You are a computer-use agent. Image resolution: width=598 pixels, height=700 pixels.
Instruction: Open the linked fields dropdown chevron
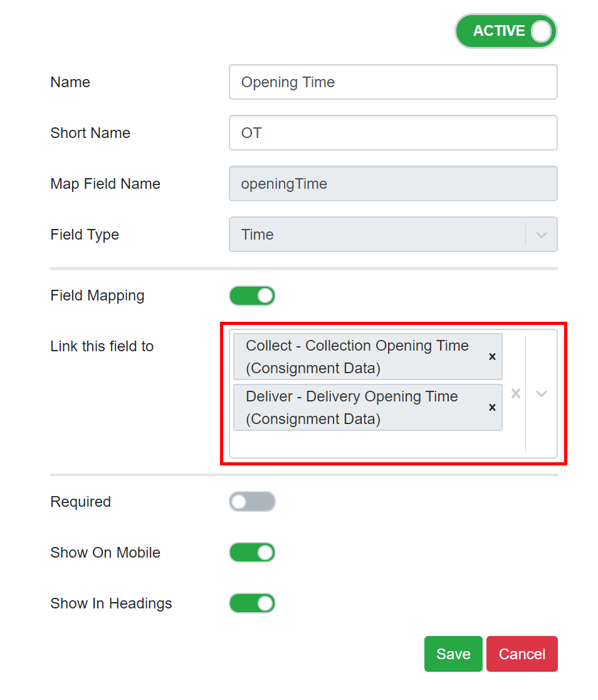[x=540, y=393]
